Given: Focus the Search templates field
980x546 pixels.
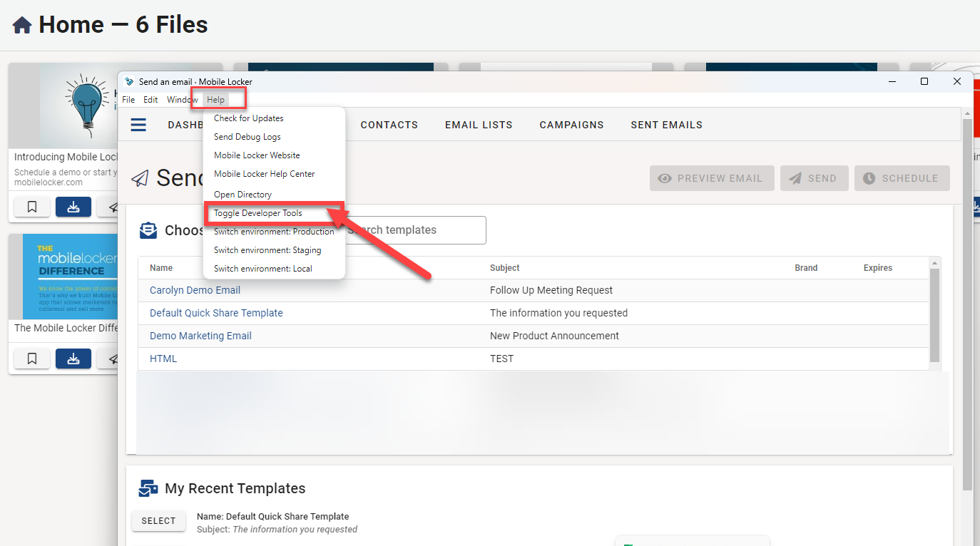Looking at the screenshot, I should (x=415, y=230).
